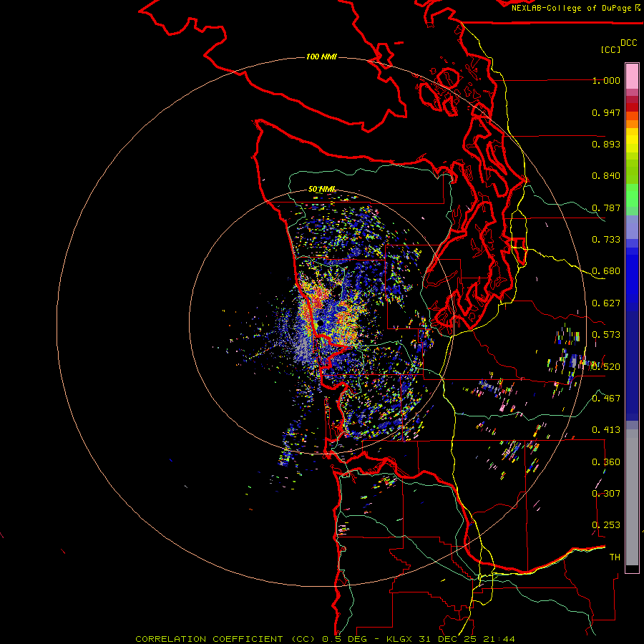Click the 21:44 timestamp in the footer

499,639
